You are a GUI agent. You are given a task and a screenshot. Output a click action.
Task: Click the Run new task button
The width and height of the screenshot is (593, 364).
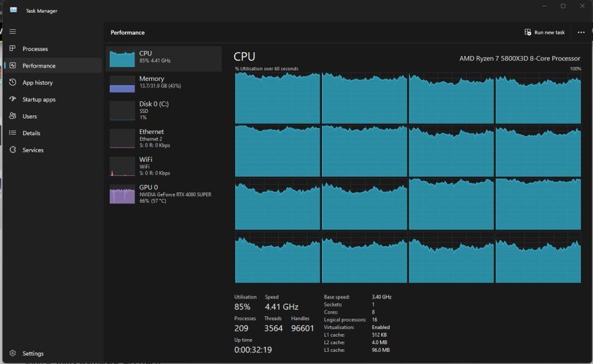tap(545, 33)
